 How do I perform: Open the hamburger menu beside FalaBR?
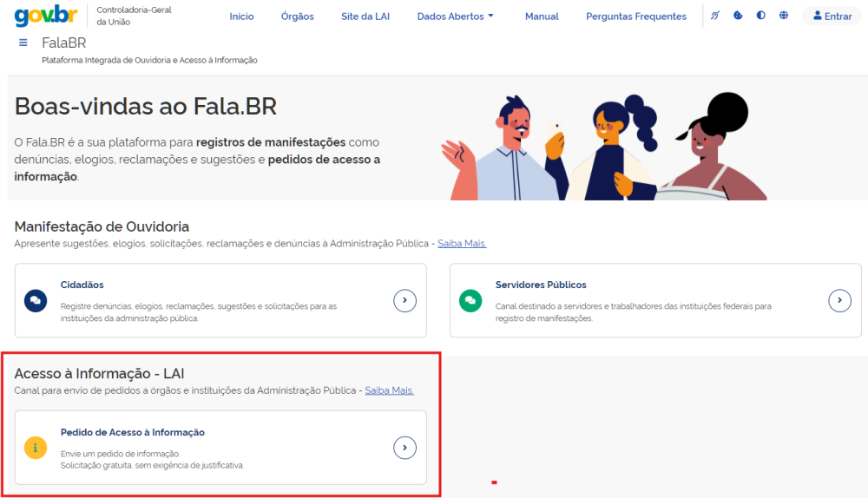tap(23, 43)
